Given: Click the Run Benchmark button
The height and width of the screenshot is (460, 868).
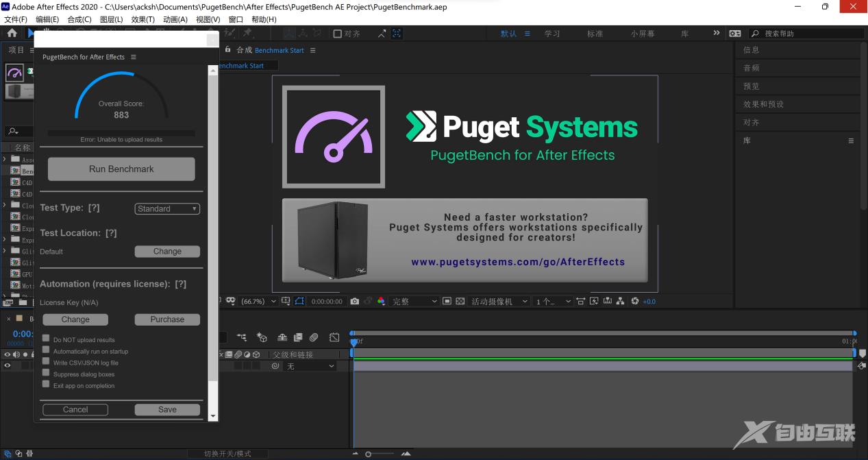Looking at the screenshot, I should pyautogui.click(x=121, y=169).
